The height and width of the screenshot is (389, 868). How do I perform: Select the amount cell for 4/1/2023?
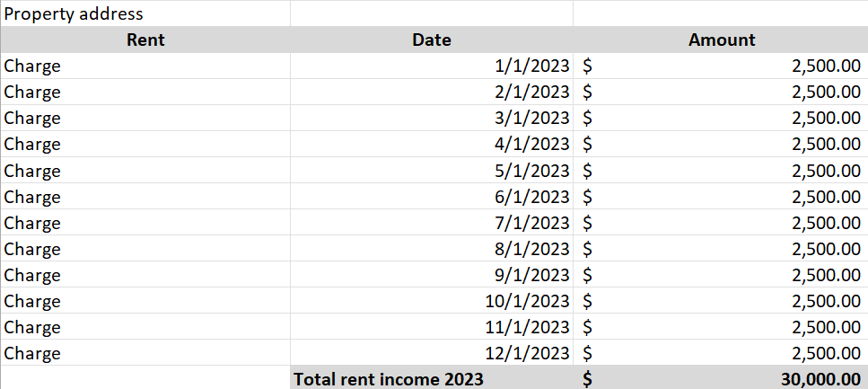(x=721, y=144)
